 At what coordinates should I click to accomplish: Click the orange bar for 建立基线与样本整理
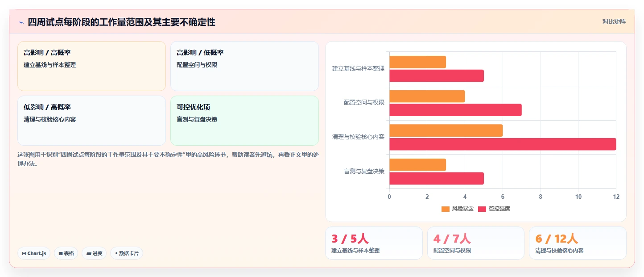417,62
